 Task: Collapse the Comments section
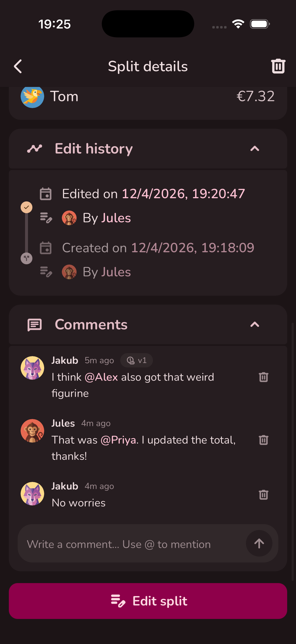point(255,324)
